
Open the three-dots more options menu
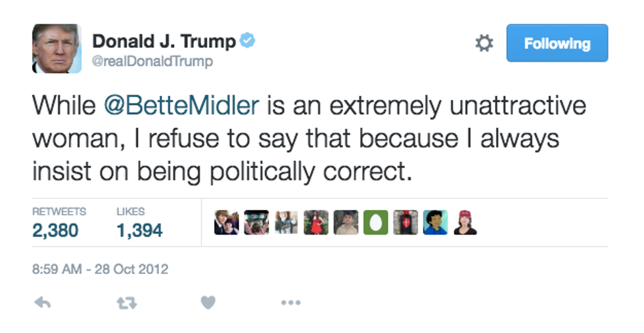pyautogui.click(x=290, y=303)
